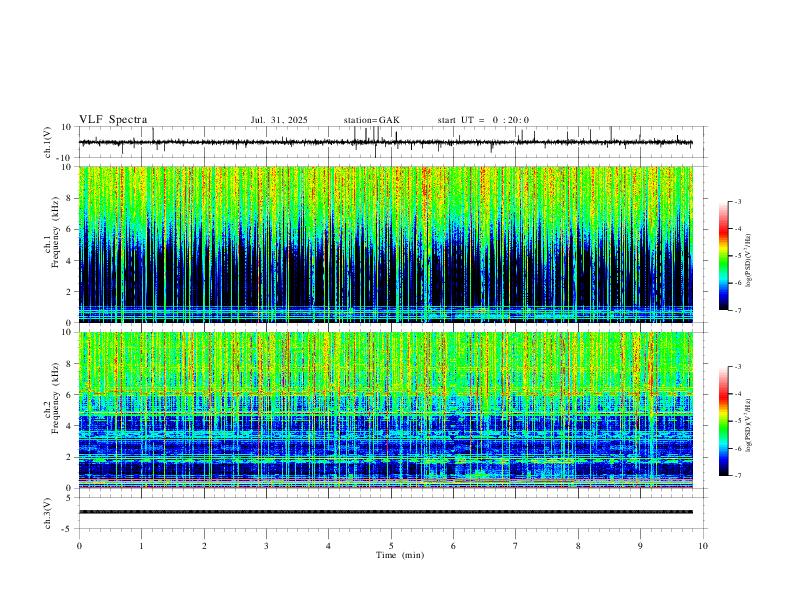
Task: Click the ch.2 spectrogram color scale bar
Action: pyautogui.click(x=724, y=421)
